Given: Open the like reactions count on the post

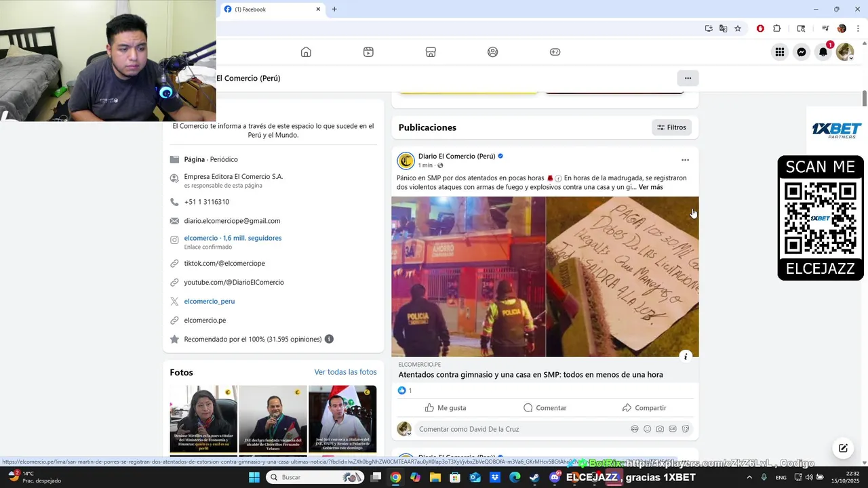Looking at the screenshot, I should pyautogui.click(x=405, y=390).
